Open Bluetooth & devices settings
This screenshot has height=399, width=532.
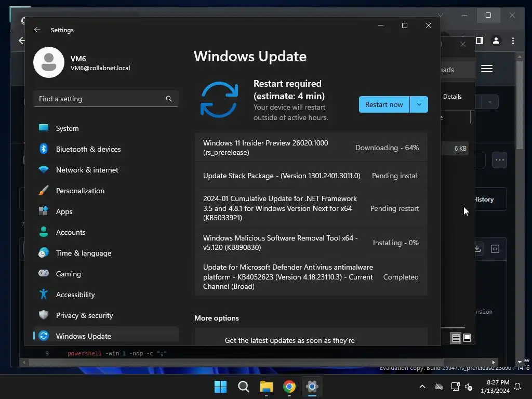[106, 149]
